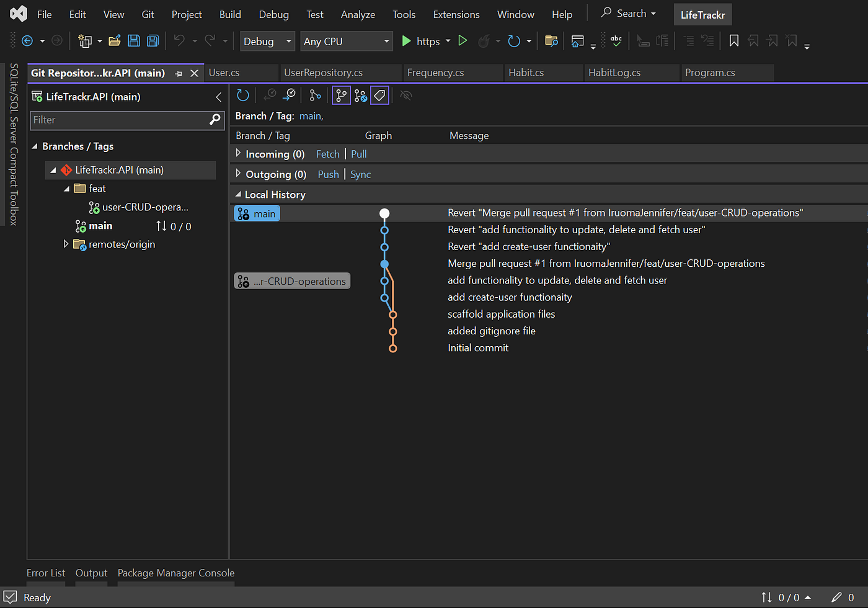
Task: Click the Refresh icon in Git toolbar
Action: tap(243, 95)
